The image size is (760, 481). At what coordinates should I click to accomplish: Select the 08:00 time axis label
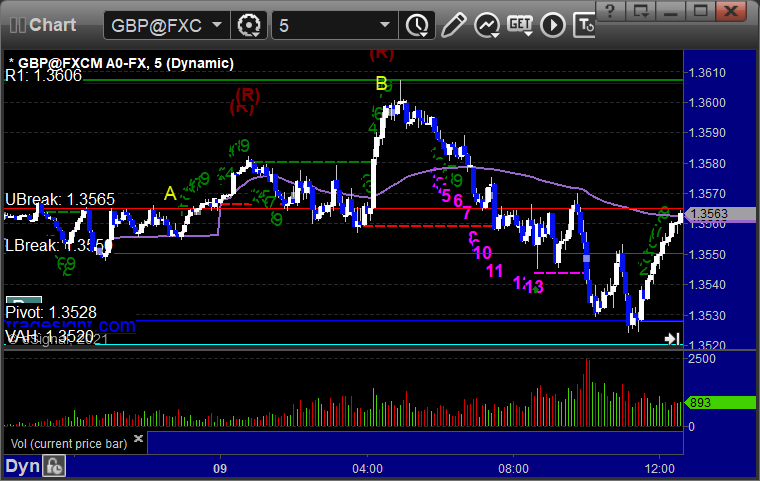tap(514, 469)
